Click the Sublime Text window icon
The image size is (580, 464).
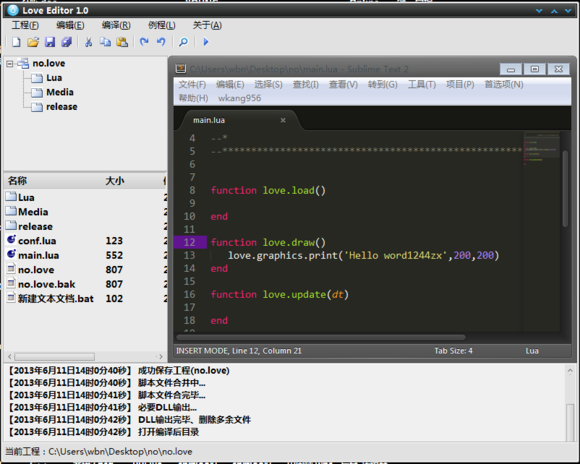[x=181, y=68]
